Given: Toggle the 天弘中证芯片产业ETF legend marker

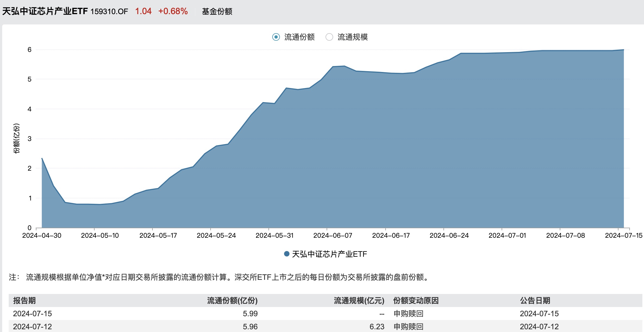Looking at the screenshot, I should tap(287, 254).
